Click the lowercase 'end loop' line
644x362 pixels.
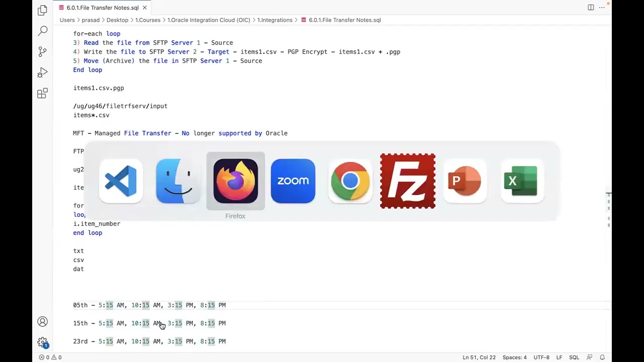click(x=88, y=233)
